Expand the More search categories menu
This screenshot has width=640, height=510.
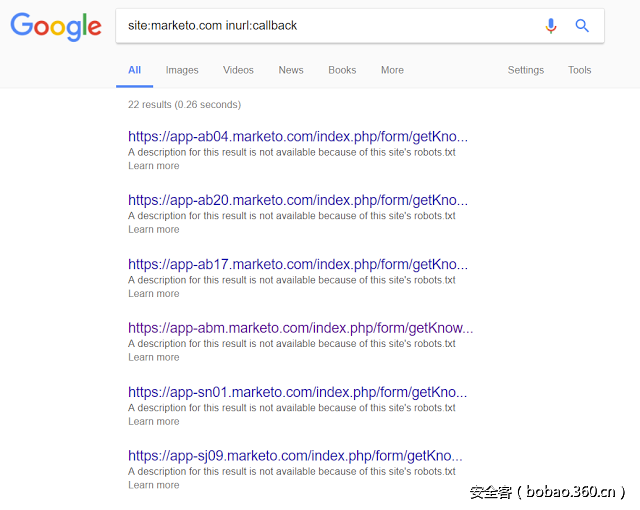(392, 70)
